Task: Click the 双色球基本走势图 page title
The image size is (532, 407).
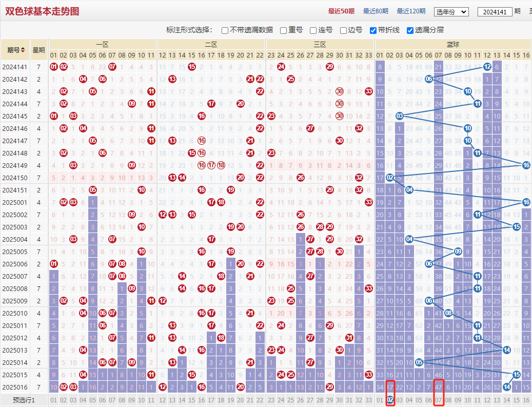Action: [x=42, y=11]
